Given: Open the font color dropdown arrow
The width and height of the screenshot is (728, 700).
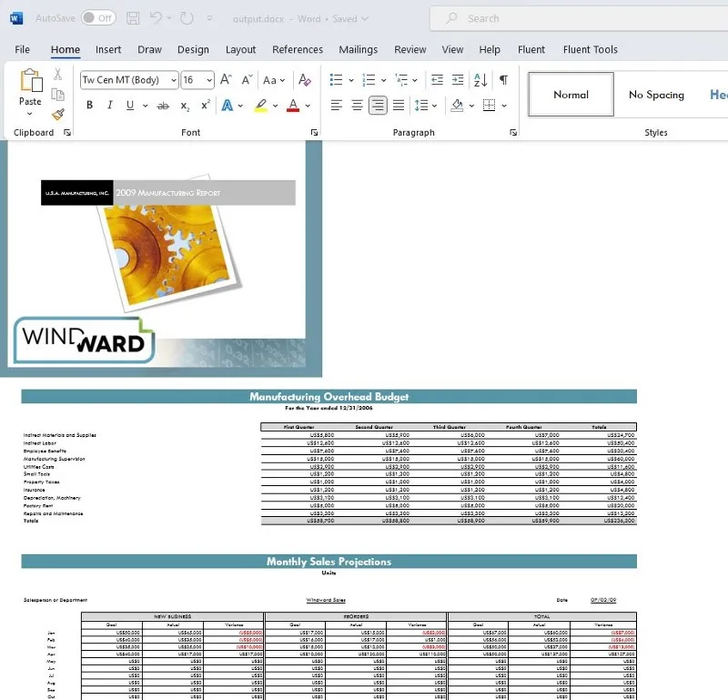Looking at the screenshot, I should tap(308, 106).
